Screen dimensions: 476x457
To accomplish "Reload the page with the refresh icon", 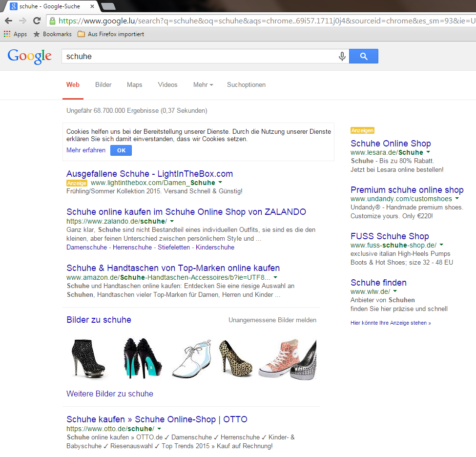I will coord(37,21).
